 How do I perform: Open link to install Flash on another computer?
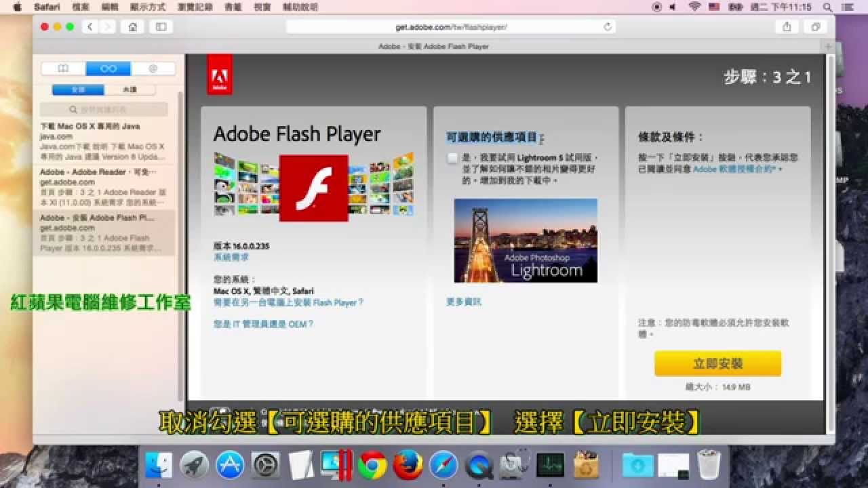[x=288, y=302]
